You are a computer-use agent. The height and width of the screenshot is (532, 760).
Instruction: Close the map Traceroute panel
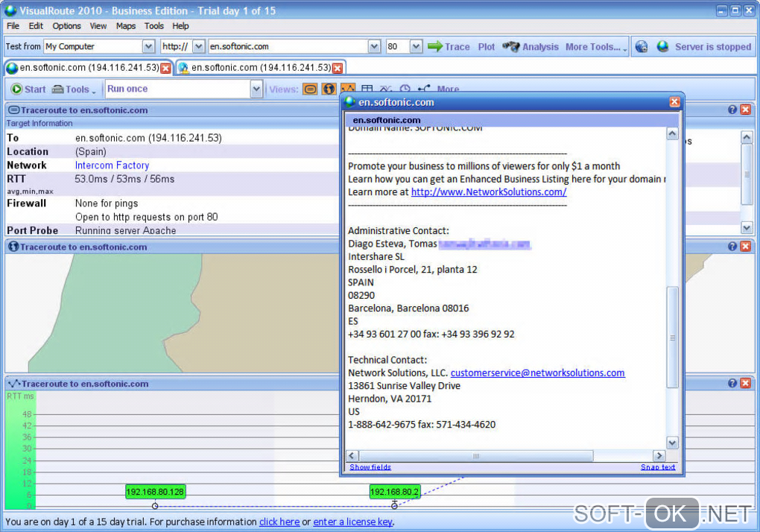[x=745, y=247]
